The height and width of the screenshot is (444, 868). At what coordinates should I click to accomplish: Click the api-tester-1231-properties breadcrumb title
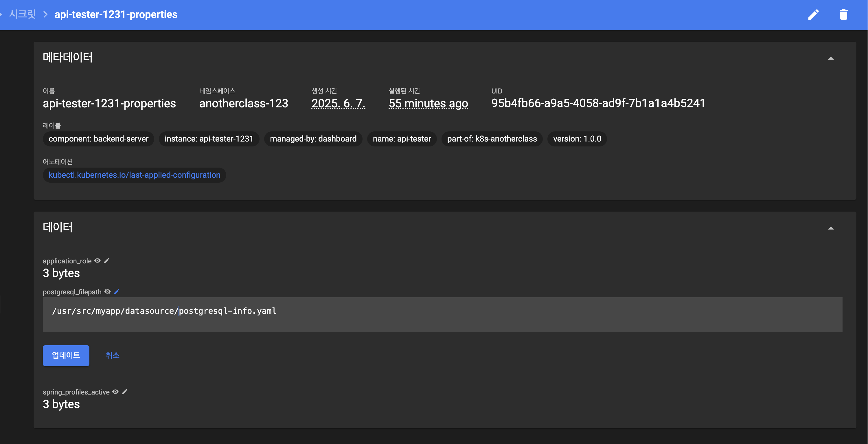pyautogui.click(x=115, y=14)
